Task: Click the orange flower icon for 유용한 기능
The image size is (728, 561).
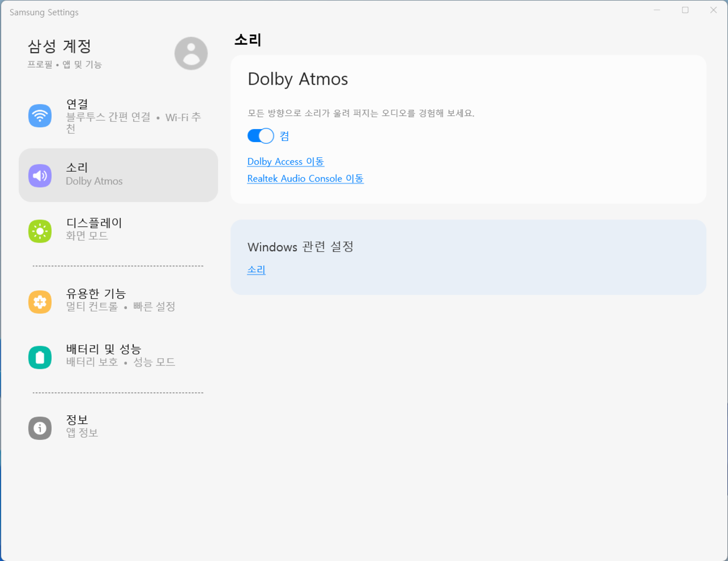Action: (x=40, y=302)
